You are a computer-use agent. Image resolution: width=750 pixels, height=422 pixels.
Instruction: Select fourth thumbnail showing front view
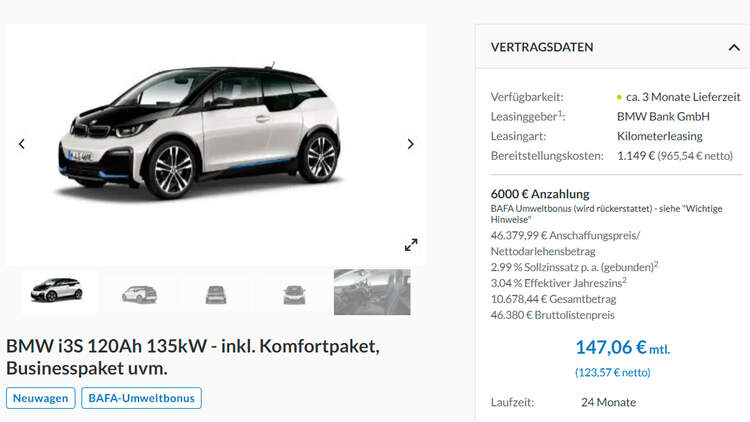coord(294,293)
